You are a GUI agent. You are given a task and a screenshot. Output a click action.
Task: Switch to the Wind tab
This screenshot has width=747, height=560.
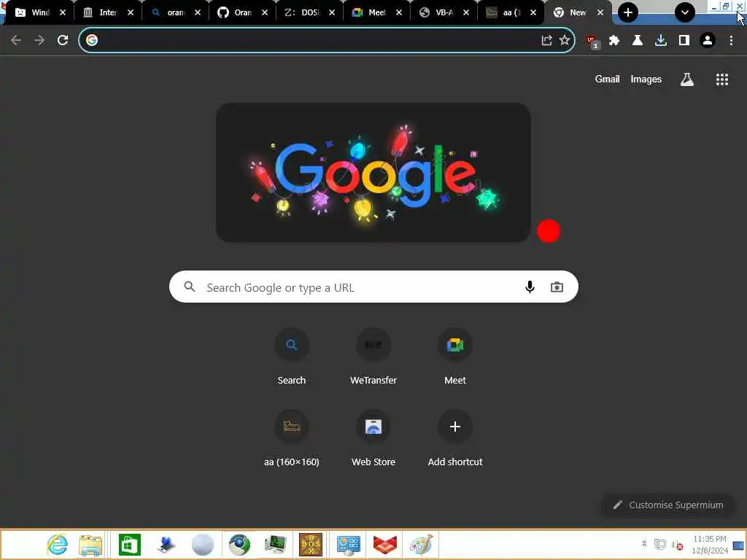pos(32,12)
